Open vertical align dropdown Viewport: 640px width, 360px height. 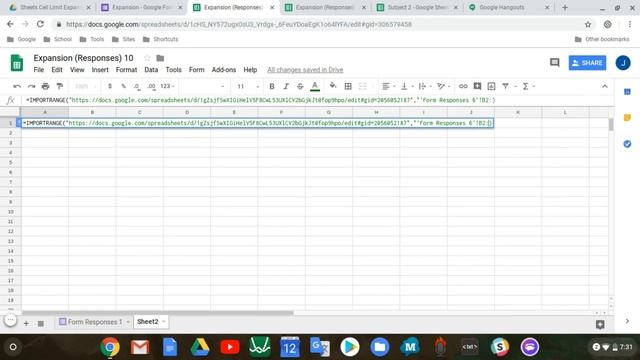(x=407, y=86)
